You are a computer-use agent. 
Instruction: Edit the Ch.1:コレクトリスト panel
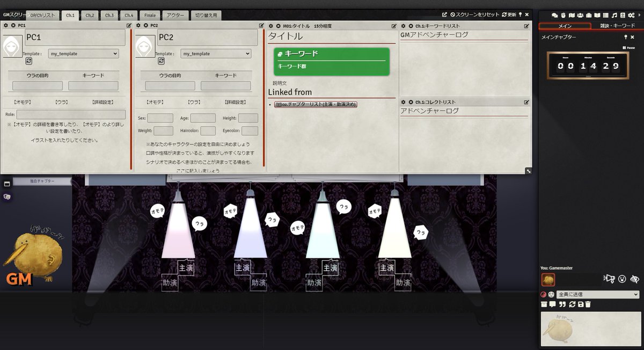click(x=526, y=101)
